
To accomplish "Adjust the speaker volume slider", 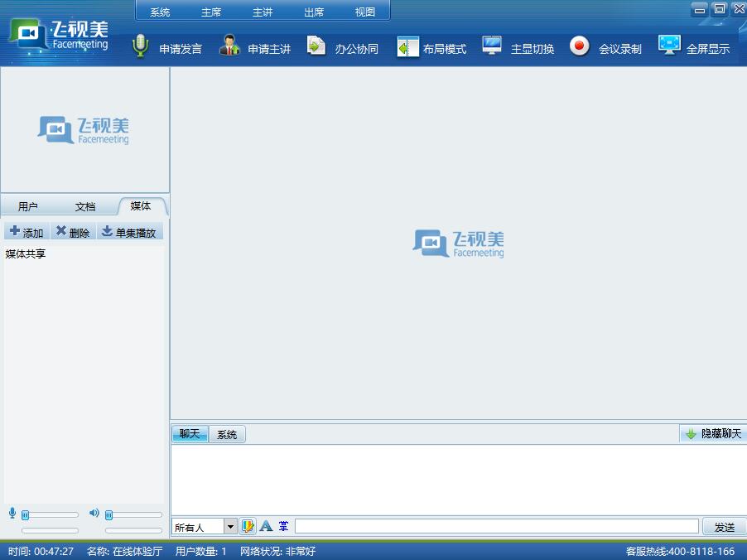I will pos(133,514).
